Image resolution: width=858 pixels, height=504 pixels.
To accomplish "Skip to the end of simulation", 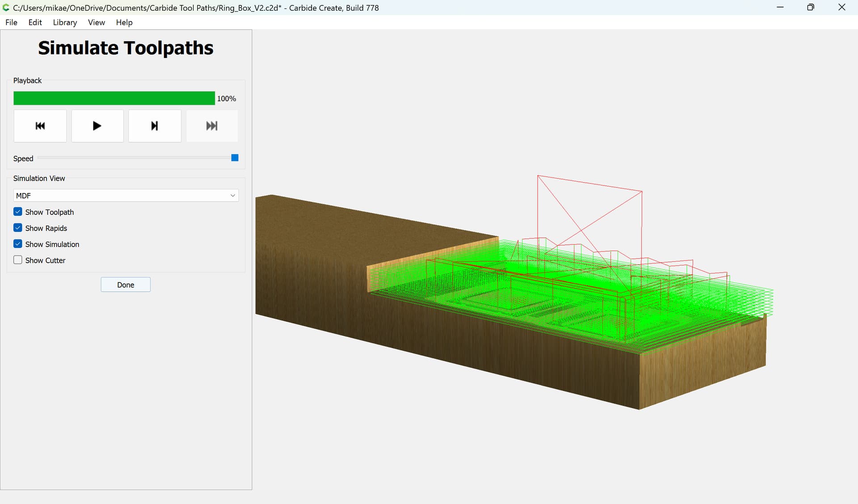I will point(212,126).
